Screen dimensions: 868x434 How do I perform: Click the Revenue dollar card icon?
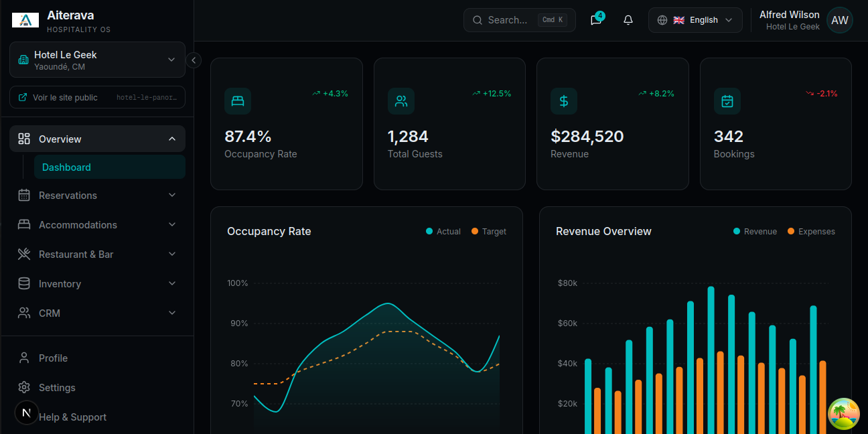[x=564, y=101]
